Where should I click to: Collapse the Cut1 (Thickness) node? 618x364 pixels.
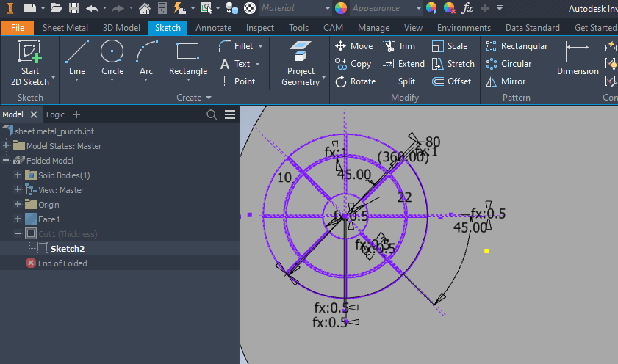click(18, 234)
